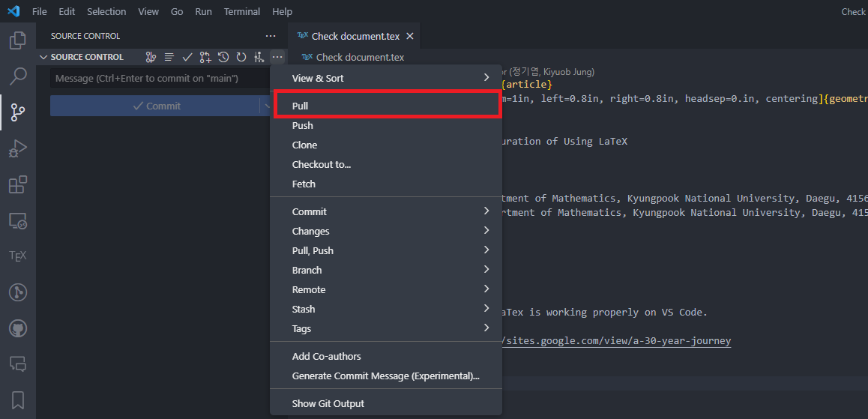Open the Bookmarks icon in activity bar
The image size is (868, 419).
[x=18, y=400]
